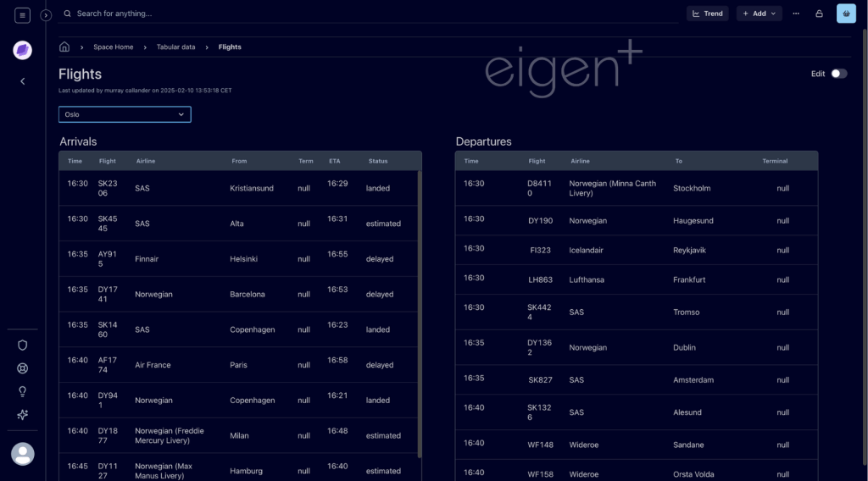Click Lufthansa in Departures

tap(587, 279)
